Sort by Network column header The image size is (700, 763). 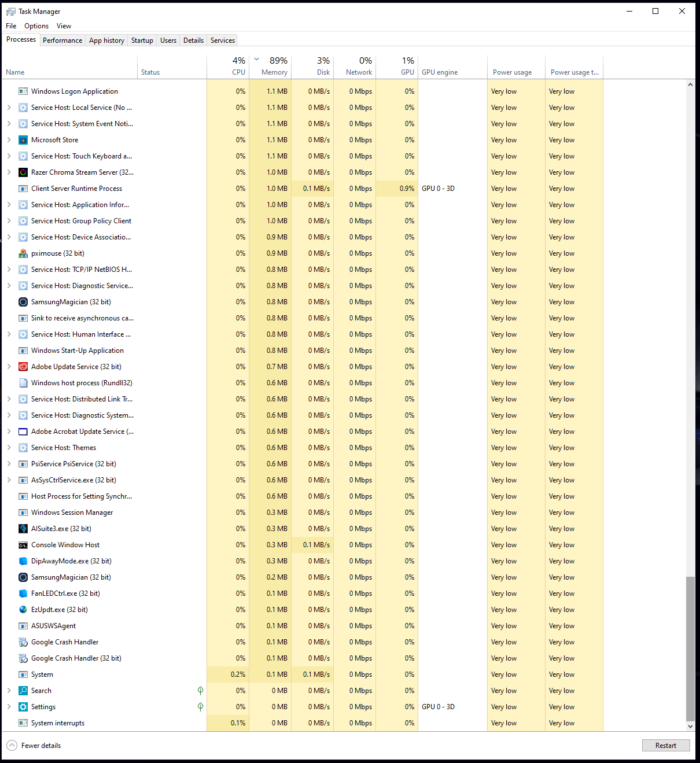(x=355, y=67)
